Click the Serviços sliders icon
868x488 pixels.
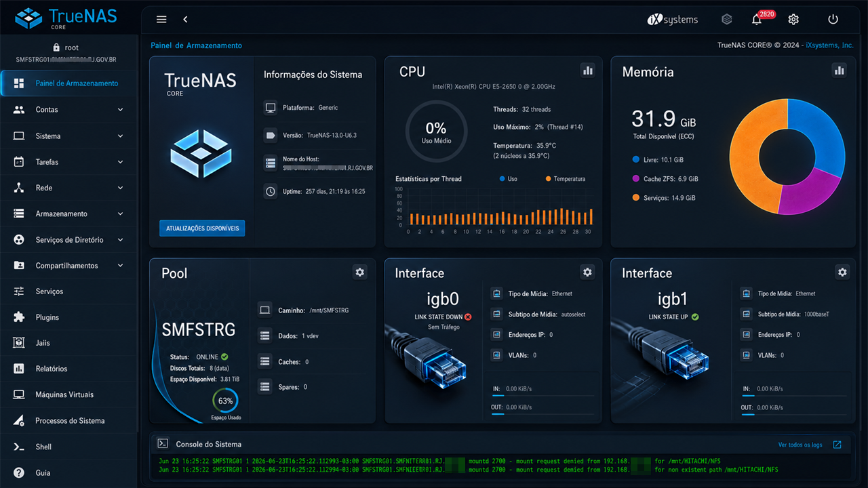(x=19, y=291)
